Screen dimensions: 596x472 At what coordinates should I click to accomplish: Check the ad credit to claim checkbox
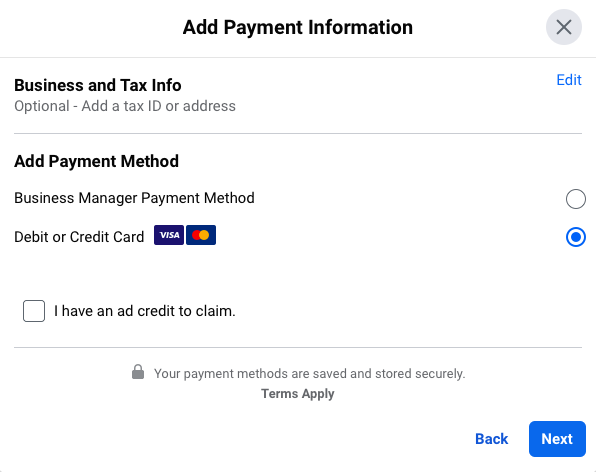(34, 311)
